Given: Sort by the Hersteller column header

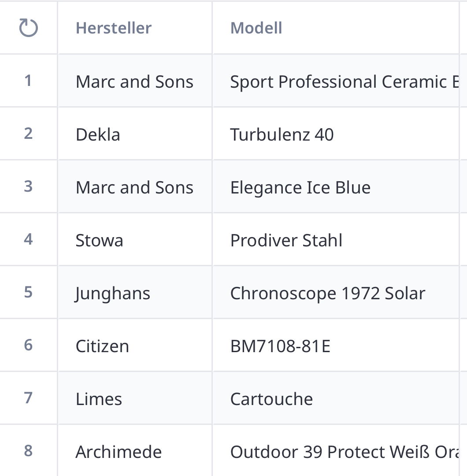Looking at the screenshot, I should point(114,28).
